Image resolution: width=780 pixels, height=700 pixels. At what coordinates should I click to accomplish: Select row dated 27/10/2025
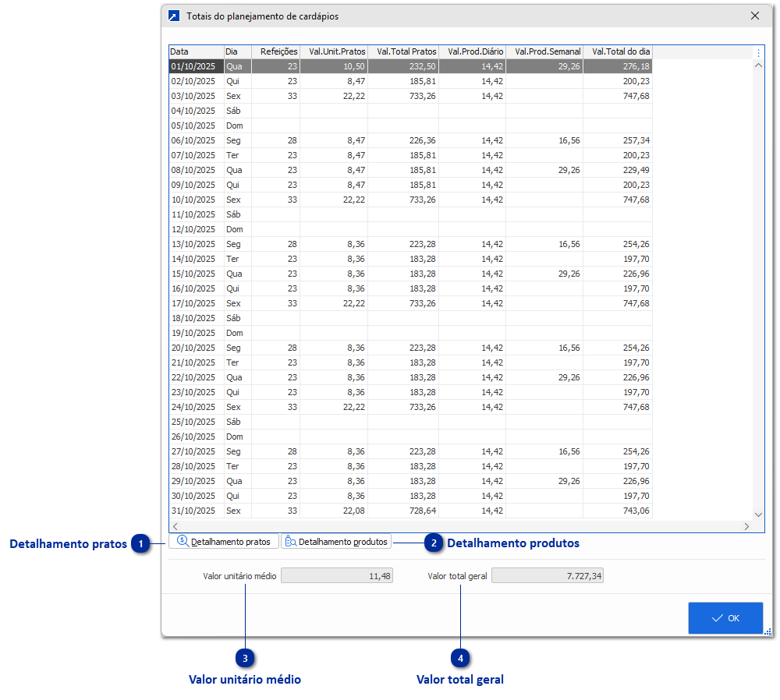pos(410,451)
